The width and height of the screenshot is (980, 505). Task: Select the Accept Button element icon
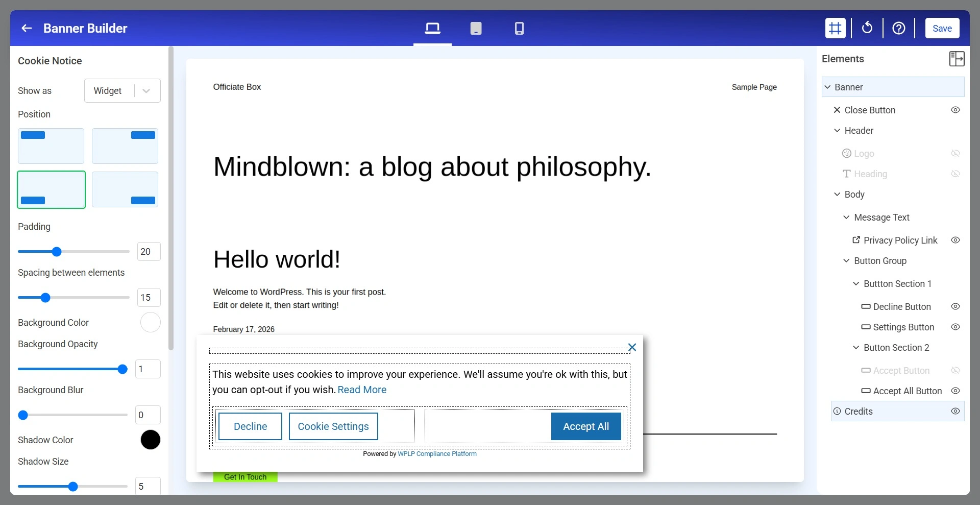(x=866, y=370)
